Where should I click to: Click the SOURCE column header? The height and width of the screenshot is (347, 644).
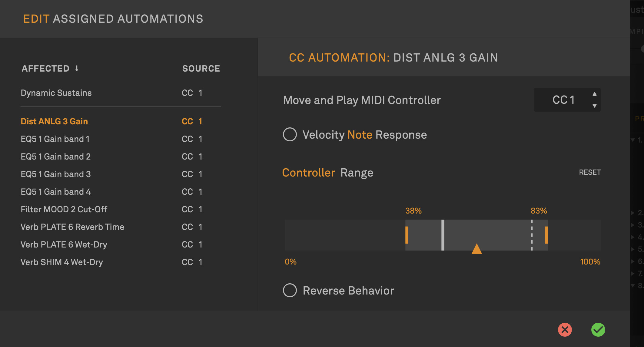pyautogui.click(x=201, y=69)
